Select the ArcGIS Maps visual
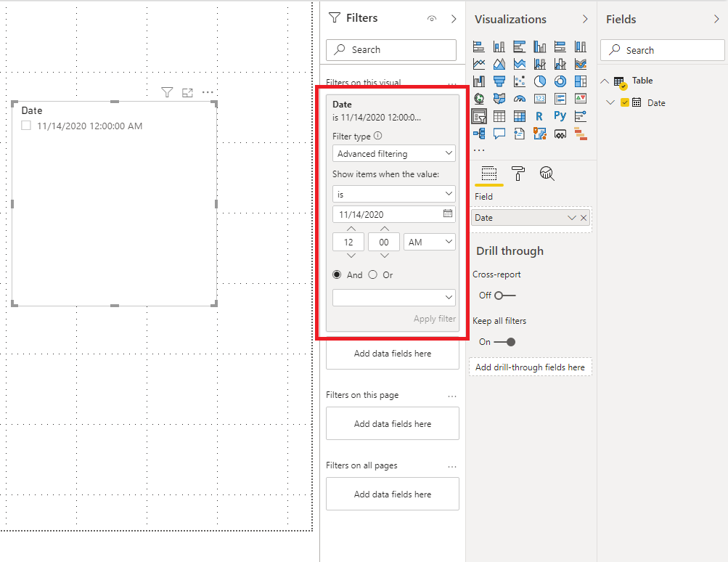728x562 pixels. pyautogui.click(x=539, y=134)
